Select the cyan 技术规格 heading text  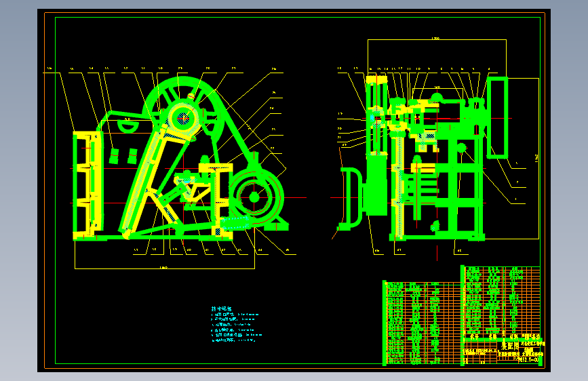tap(221, 308)
